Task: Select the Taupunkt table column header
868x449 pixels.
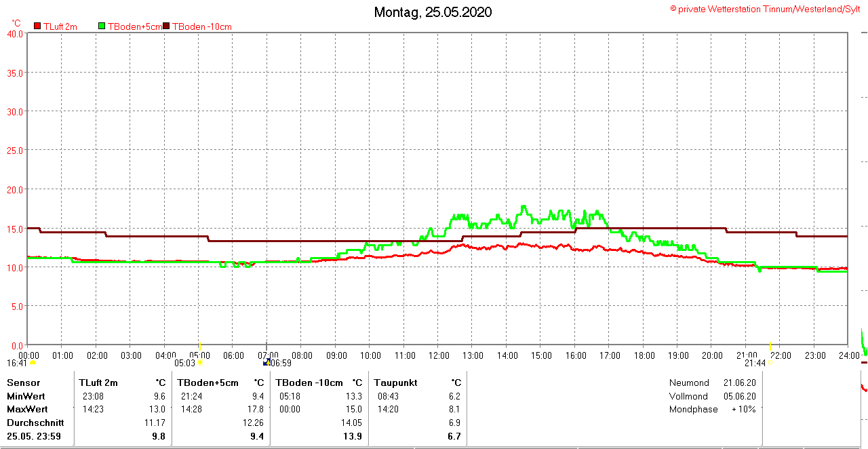Action: 393,383
